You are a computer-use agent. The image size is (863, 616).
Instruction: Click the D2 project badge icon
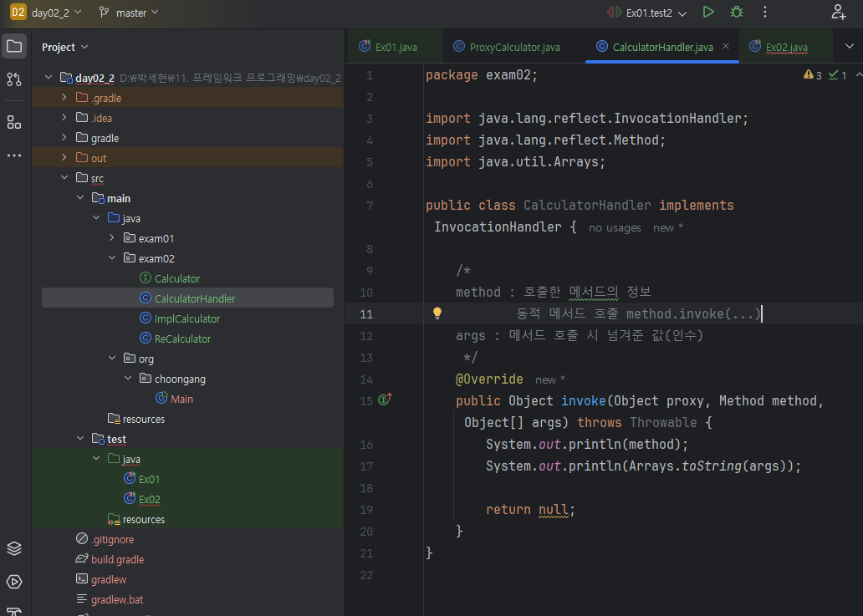18,12
